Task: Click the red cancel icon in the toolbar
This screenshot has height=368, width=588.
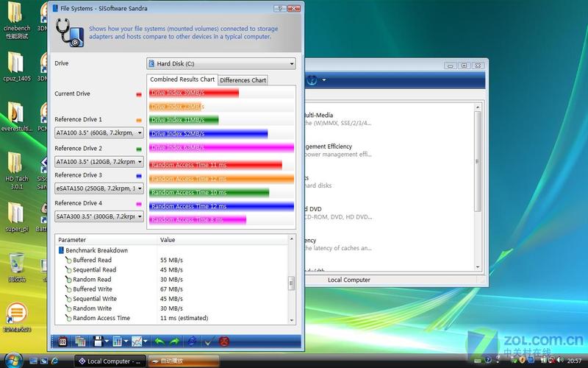Action: 224,342
